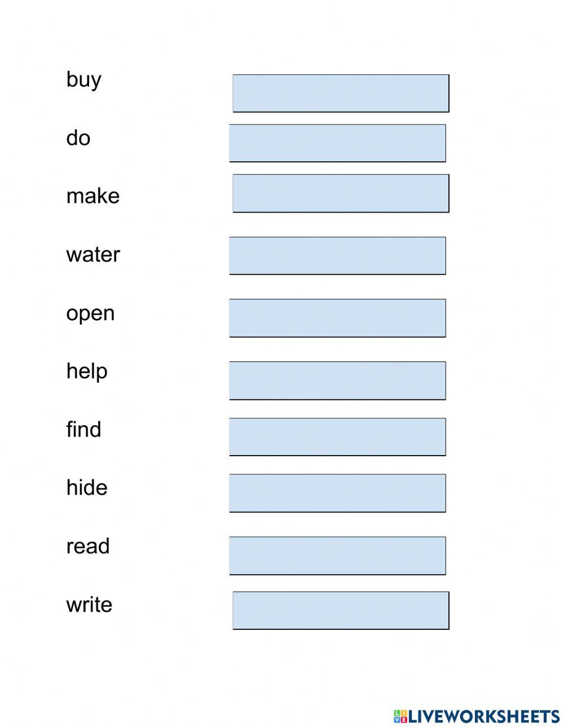Image resolution: width=564 pixels, height=728 pixels.
Task: Click the word "write"
Action: pyautogui.click(x=89, y=605)
